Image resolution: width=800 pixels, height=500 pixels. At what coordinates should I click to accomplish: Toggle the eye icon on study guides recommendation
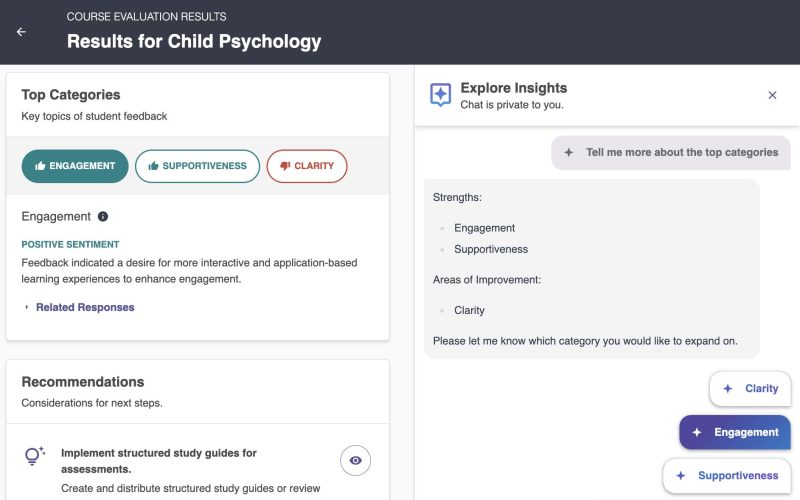click(x=355, y=460)
